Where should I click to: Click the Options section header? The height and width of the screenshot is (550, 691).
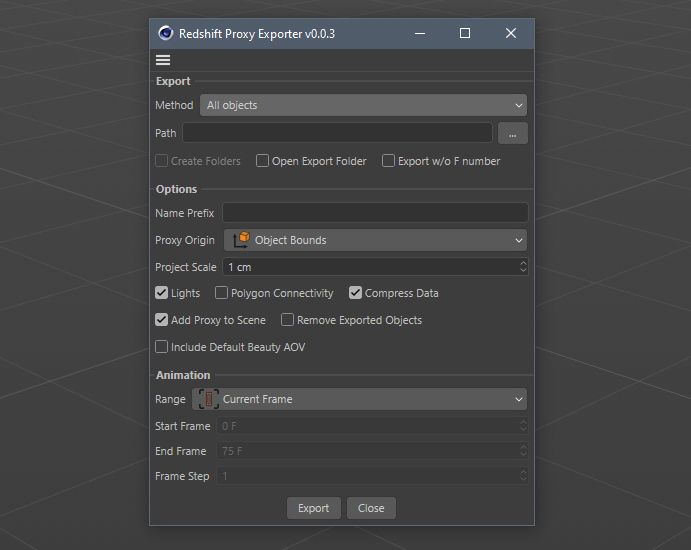point(176,189)
